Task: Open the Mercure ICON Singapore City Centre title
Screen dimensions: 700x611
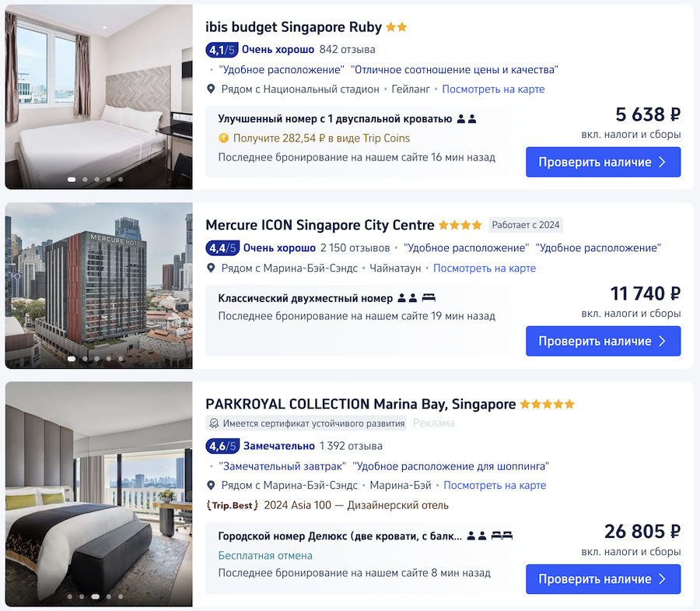Action: (x=320, y=225)
